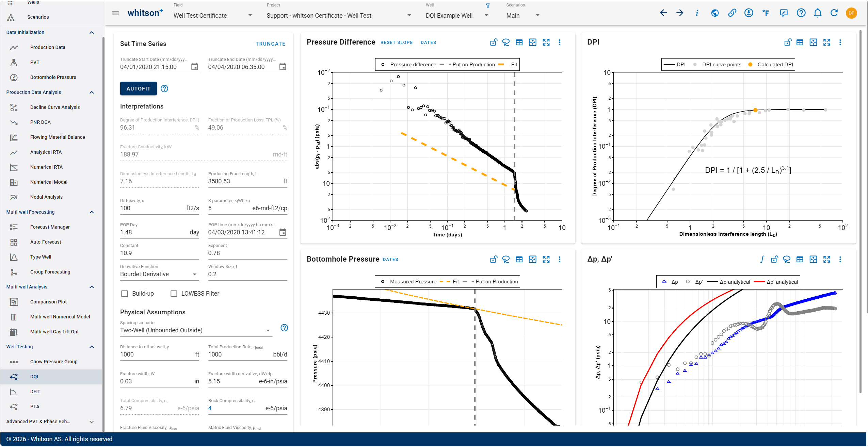Open data table icon on Pressure Difference plot
This screenshot has width=868, height=447.
tap(519, 43)
